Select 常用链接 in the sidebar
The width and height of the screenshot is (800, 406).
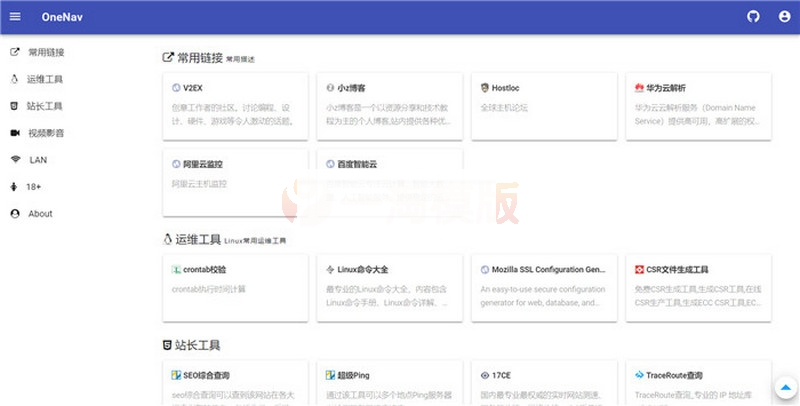pyautogui.click(x=46, y=52)
